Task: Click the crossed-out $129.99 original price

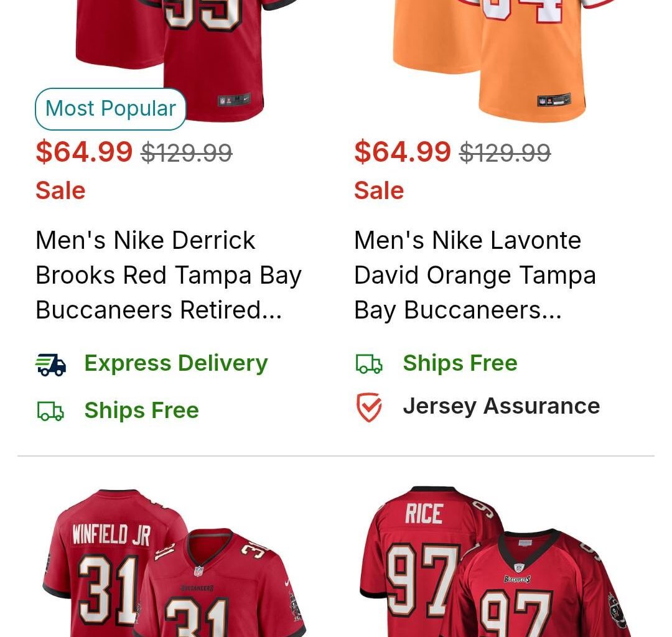Action: 186,151
